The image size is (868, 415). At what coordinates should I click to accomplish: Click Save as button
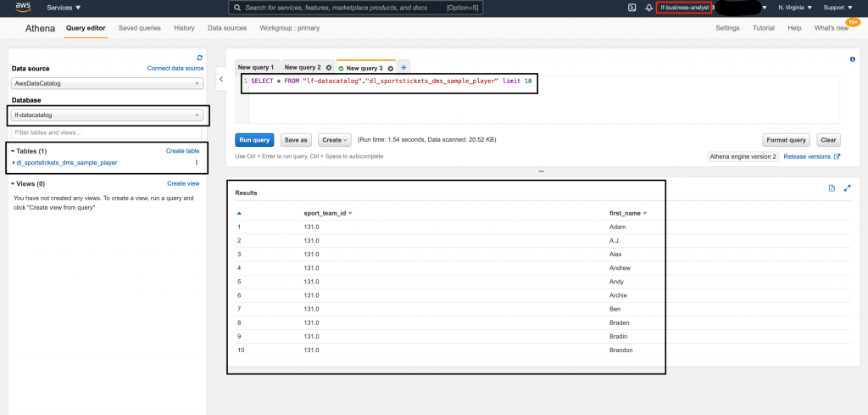pos(296,140)
